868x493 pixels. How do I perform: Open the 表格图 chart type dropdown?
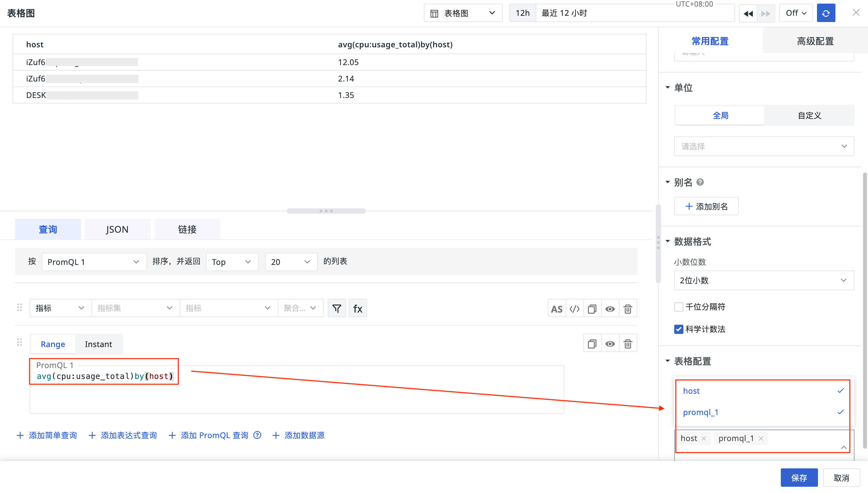point(463,13)
